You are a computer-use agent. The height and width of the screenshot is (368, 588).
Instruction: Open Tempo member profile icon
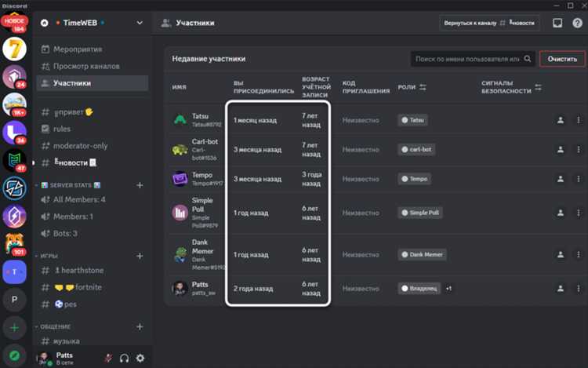(x=561, y=179)
